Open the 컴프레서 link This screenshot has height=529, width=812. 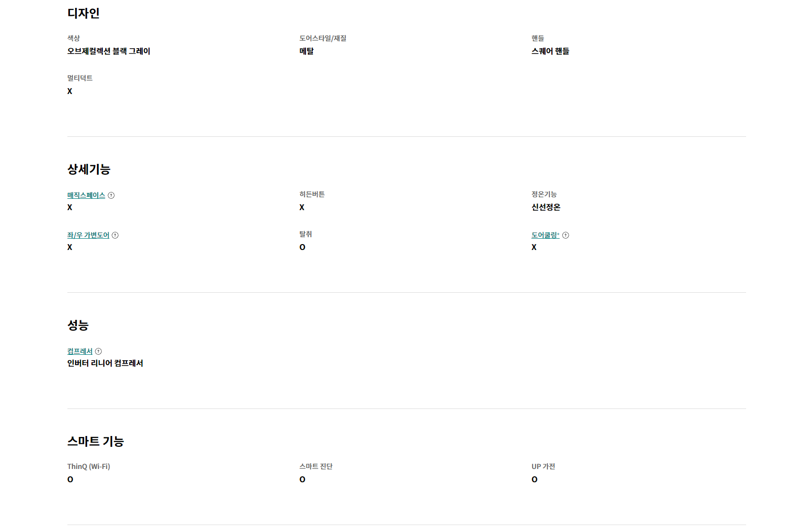80,351
